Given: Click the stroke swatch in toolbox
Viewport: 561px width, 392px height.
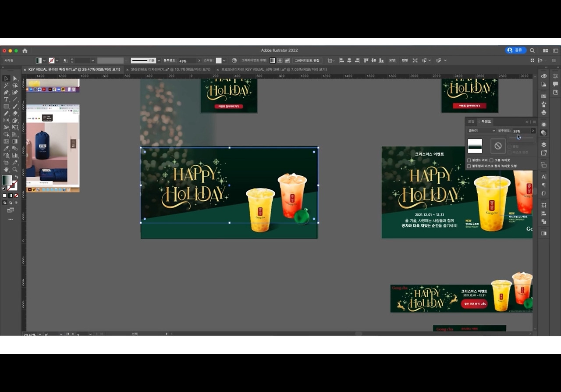Looking at the screenshot, I should pyautogui.click(x=13, y=186).
